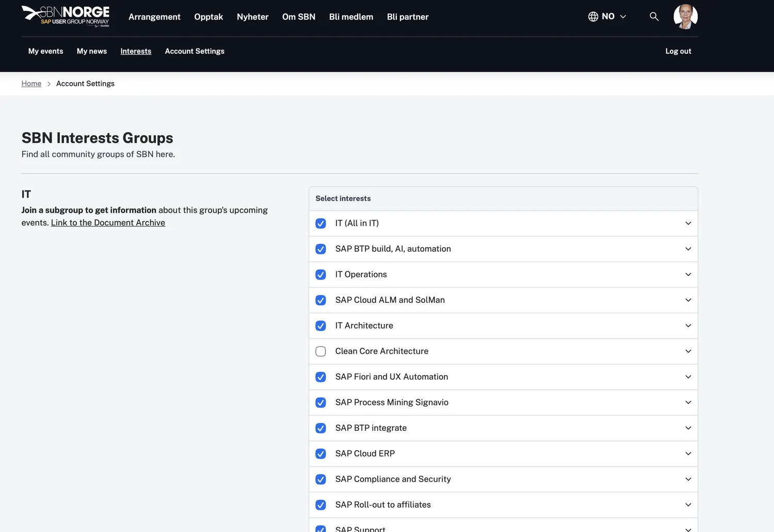774x532 pixels.
Task: Click the globe language icon
Action: coord(593,17)
